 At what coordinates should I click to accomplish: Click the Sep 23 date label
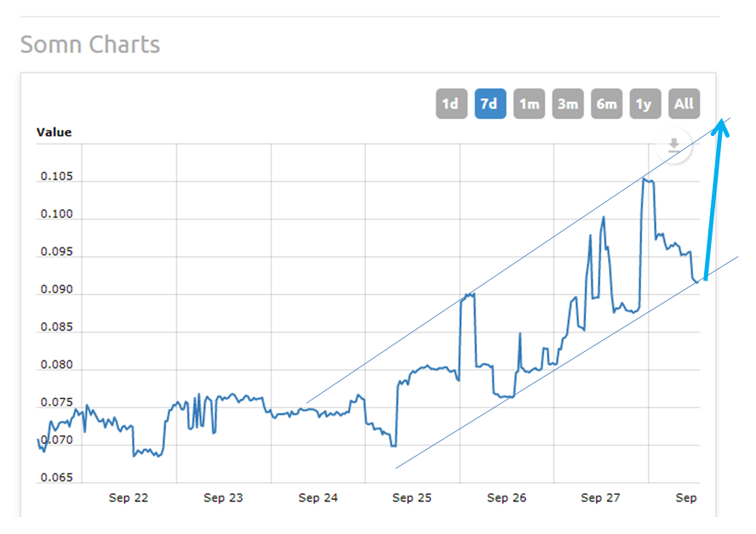[x=223, y=497]
